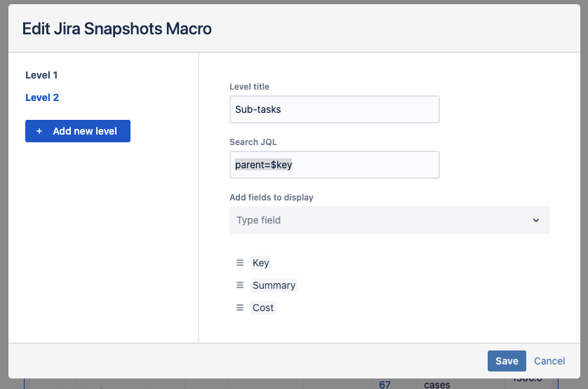Save the macro settings
The width and height of the screenshot is (588, 389).
coord(507,361)
